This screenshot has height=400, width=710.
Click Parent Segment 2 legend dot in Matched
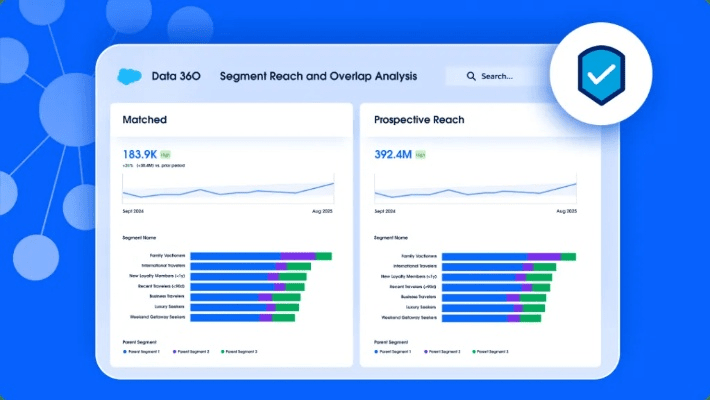coord(175,352)
